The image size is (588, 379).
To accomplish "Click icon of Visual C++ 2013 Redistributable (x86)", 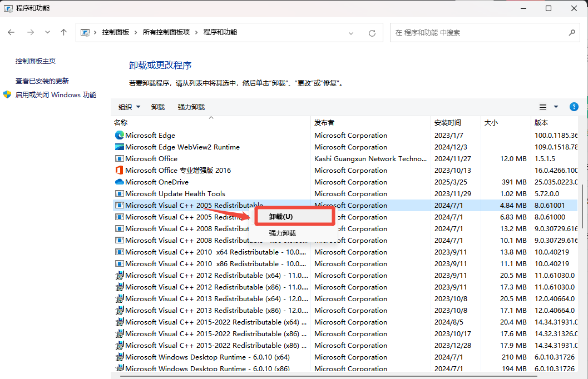I will (x=119, y=311).
